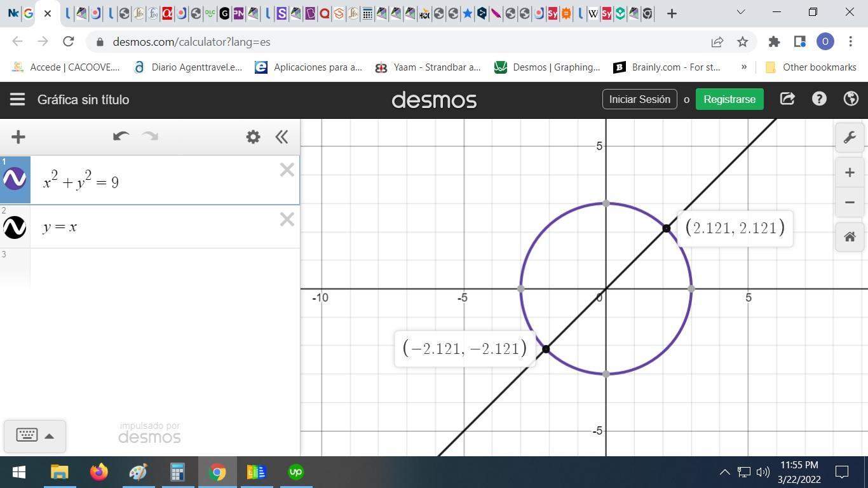This screenshot has width=868, height=488.
Task: Expand the on-screen keypad arrow
Action: [x=49, y=436]
